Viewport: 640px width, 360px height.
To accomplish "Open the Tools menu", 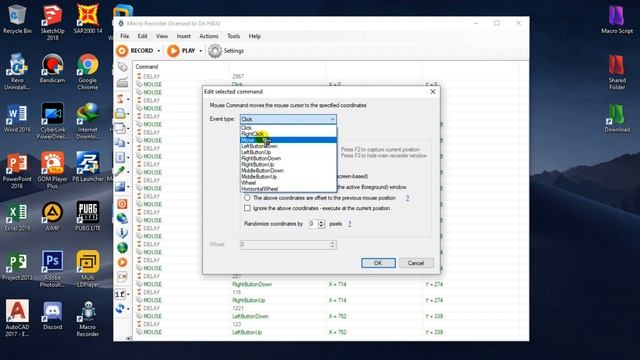I will coord(233,36).
